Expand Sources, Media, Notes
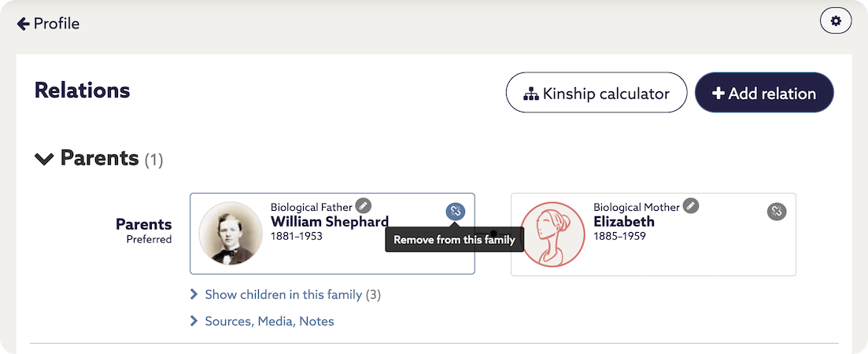Screen dimensions: 868x354 click(269, 321)
